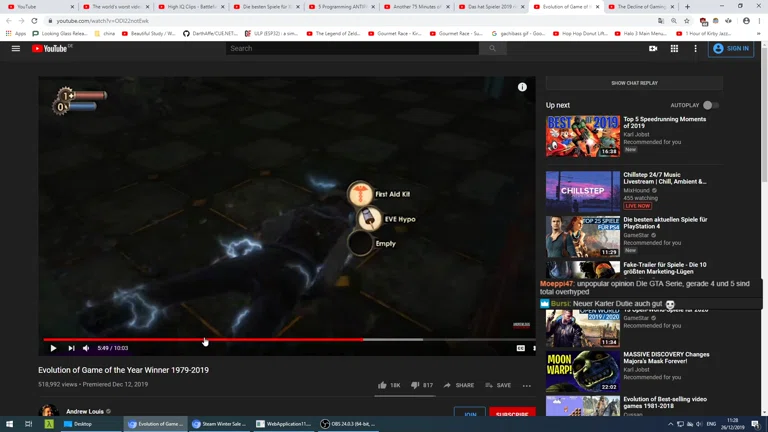Open the YouTube hamburger guide menu
This screenshot has width=768, height=432.
tap(16, 48)
